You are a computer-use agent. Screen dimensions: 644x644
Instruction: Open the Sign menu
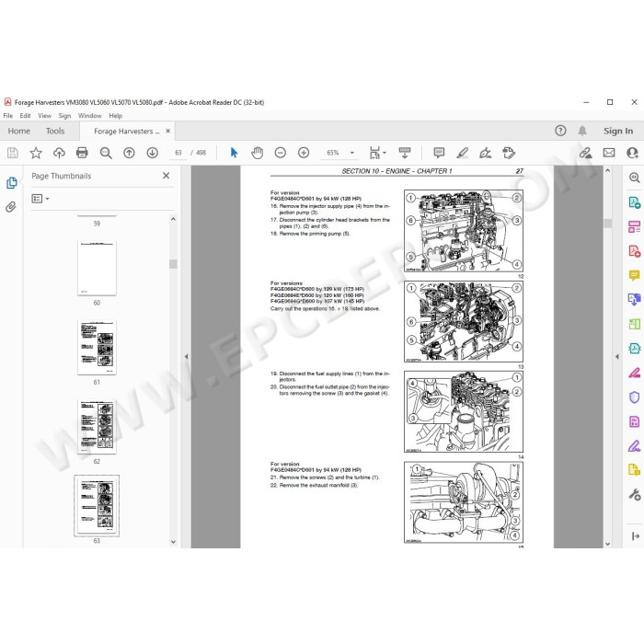click(64, 116)
